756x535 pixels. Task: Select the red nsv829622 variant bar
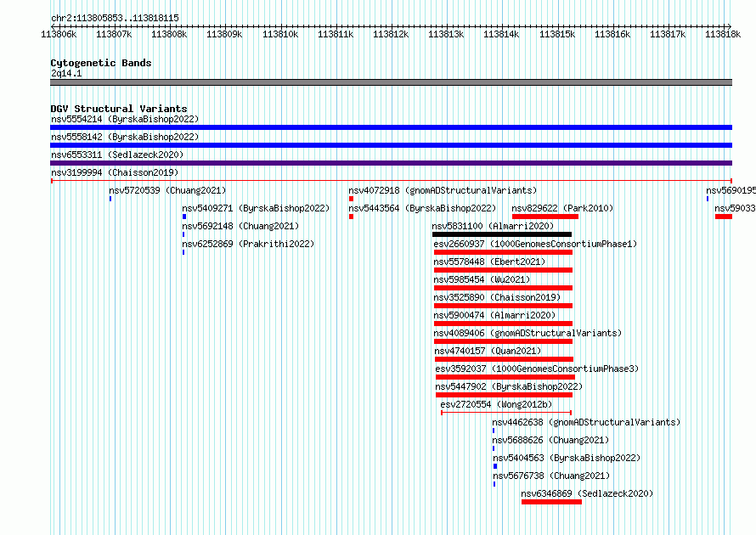545,217
